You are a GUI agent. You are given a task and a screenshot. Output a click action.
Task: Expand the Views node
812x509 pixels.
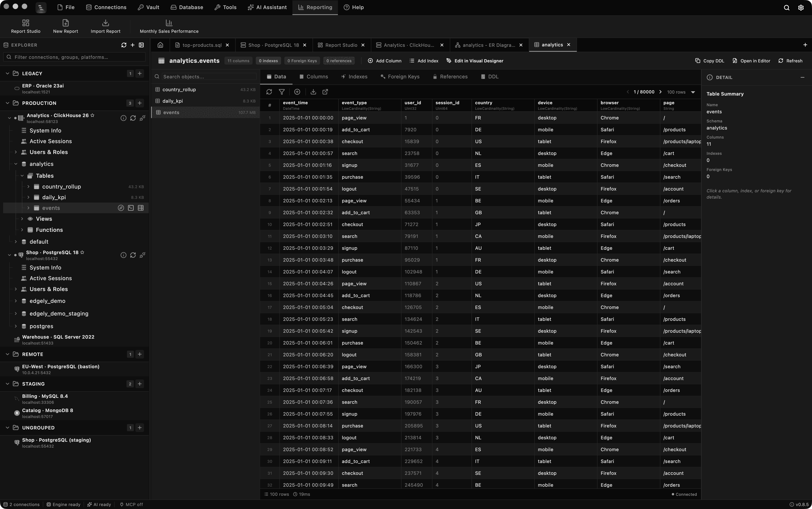click(x=22, y=219)
